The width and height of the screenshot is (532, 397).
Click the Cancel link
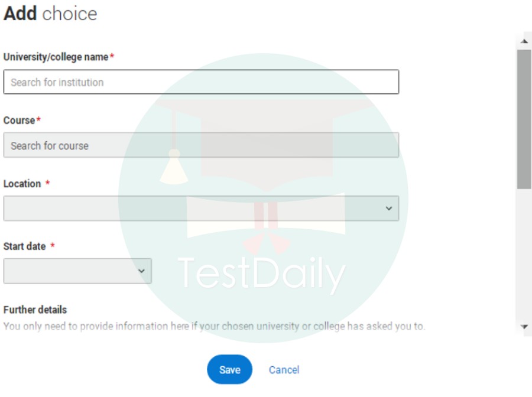284,370
